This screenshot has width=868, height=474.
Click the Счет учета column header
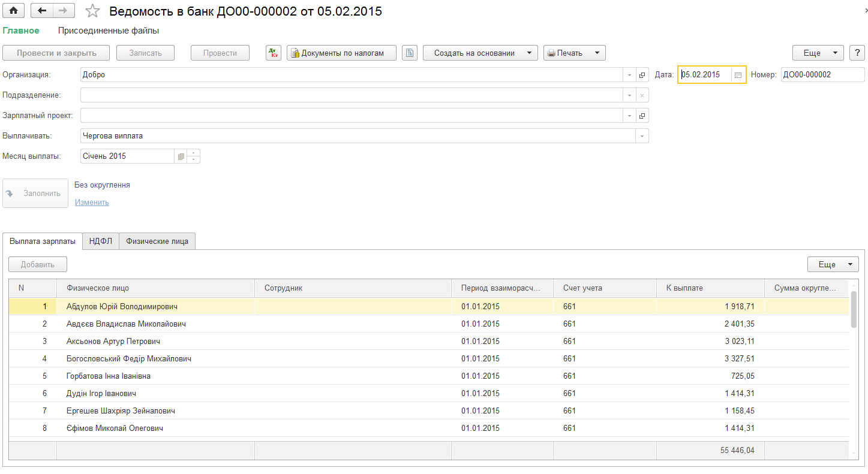[605, 288]
